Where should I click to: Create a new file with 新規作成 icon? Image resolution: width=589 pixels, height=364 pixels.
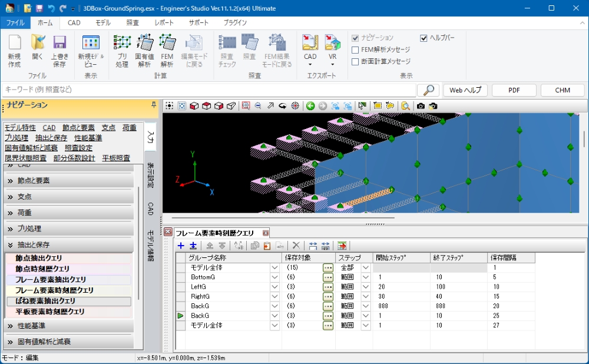14,51
